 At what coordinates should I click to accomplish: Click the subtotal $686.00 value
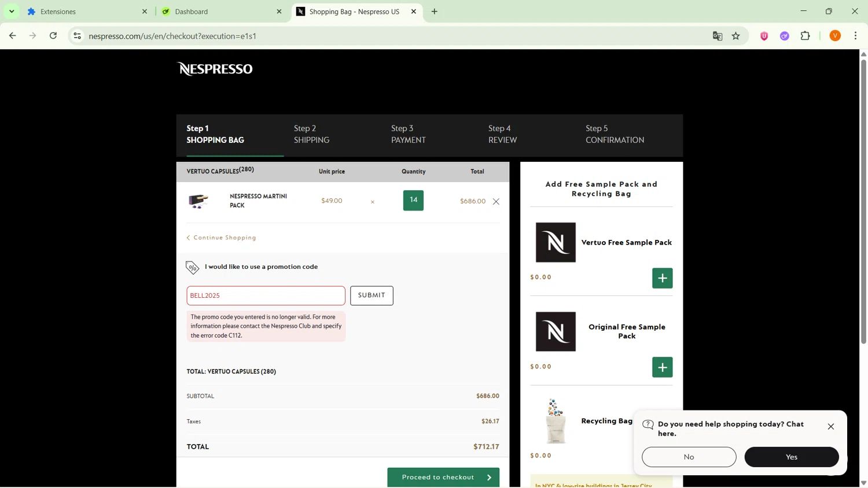click(488, 396)
